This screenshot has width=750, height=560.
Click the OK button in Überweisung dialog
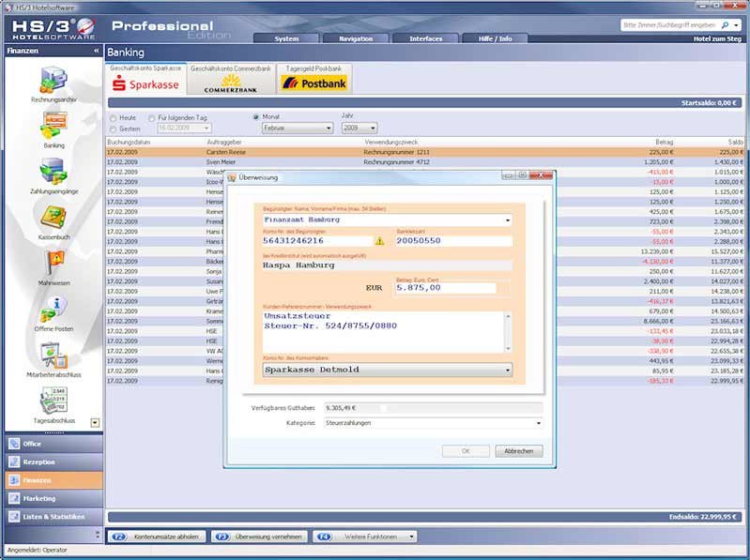click(466, 451)
